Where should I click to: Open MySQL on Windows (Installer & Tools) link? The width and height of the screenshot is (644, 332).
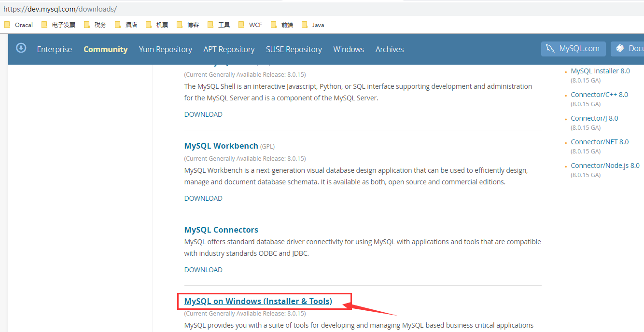point(258,301)
